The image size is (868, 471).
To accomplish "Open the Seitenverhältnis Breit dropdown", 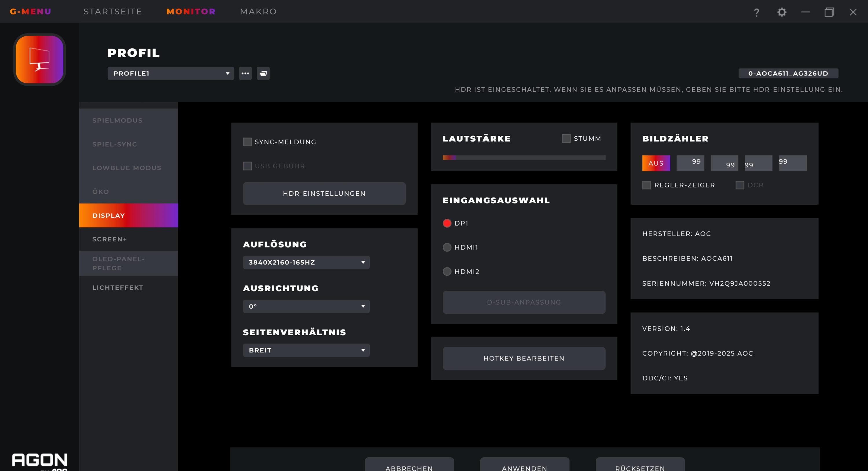I will (x=306, y=350).
